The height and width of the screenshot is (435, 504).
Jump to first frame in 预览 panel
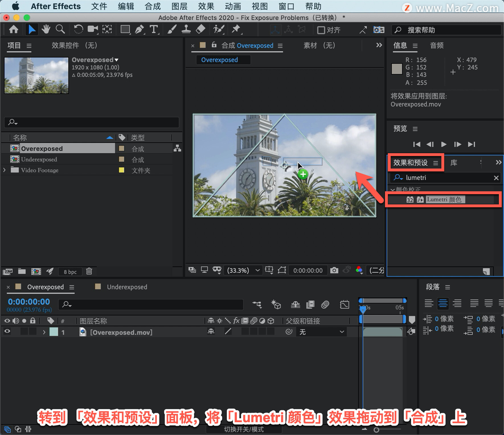point(417,144)
